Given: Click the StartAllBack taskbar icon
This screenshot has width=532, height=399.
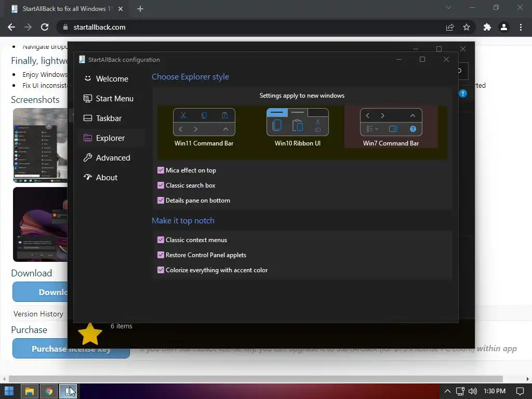Looking at the screenshot, I should 68,391.
